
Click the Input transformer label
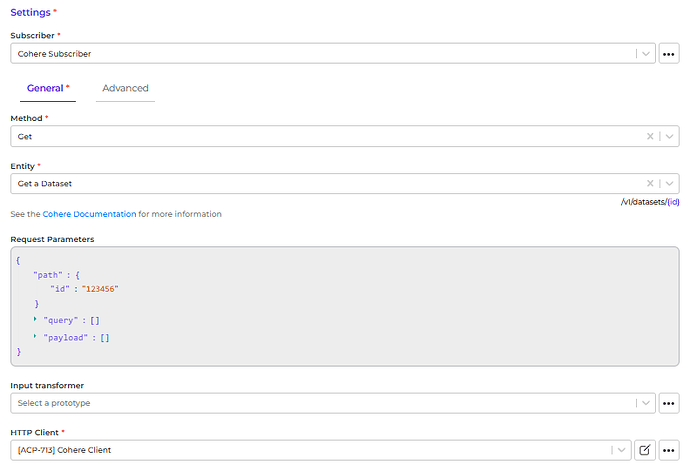[47, 386]
